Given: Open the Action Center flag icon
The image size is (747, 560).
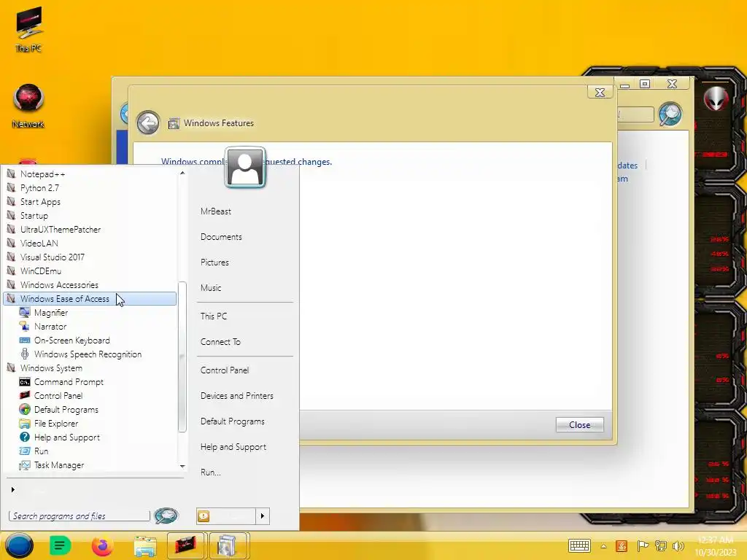Looking at the screenshot, I should 642,546.
